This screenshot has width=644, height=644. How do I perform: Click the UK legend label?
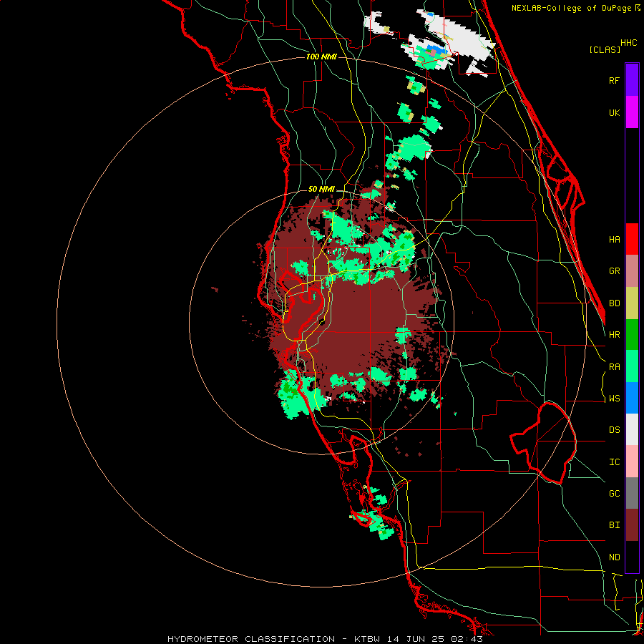614,112
